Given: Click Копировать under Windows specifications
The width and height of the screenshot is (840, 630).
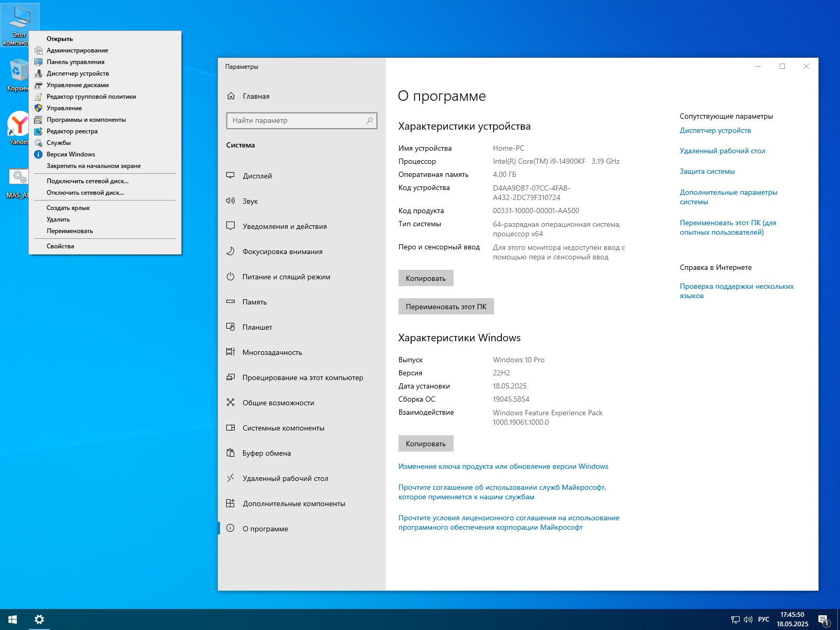Looking at the screenshot, I should click(426, 444).
